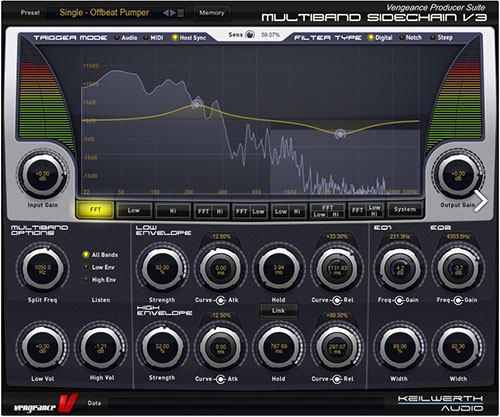This screenshot has width=500, height=417.
Task: Toggle EQ2 Freq-Gain switch icon
Action: (458, 300)
